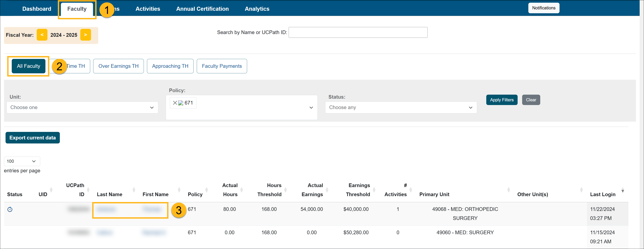Toggle the Over Earnings TH filter tab
The width and height of the screenshot is (644, 249).
click(x=118, y=66)
